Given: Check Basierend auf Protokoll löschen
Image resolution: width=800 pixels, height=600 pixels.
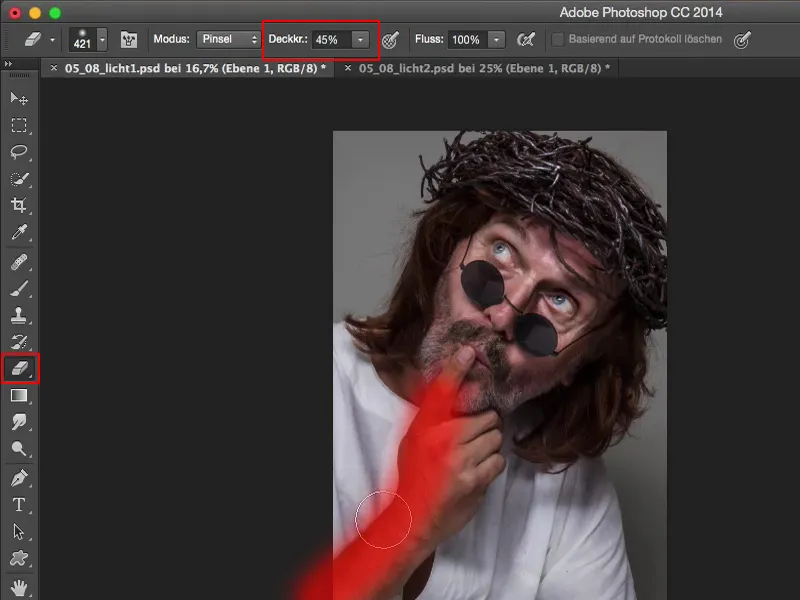Looking at the screenshot, I should [x=558, y=39].
